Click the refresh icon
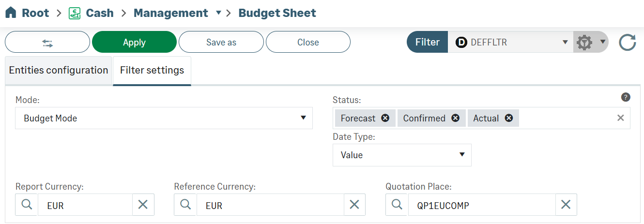Image resolution: width=644 pixels, height=224 pixels. pyautogui.click(x=628, y=42)
